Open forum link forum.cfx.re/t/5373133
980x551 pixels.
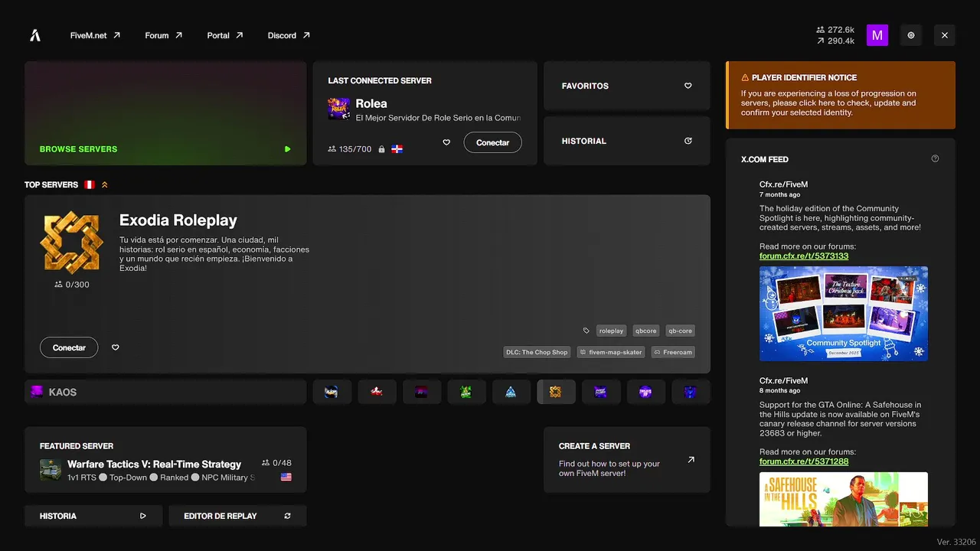pos(804,256)
